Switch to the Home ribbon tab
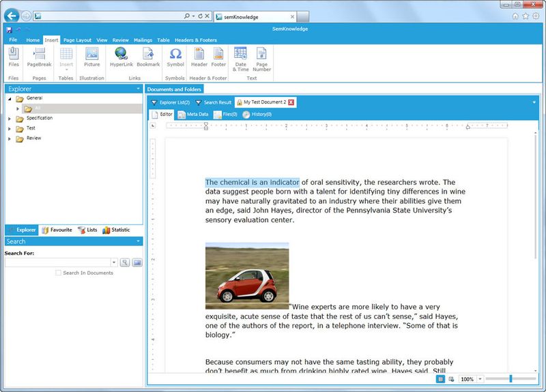This screenshot has height=392, width=546. point(33,40)
